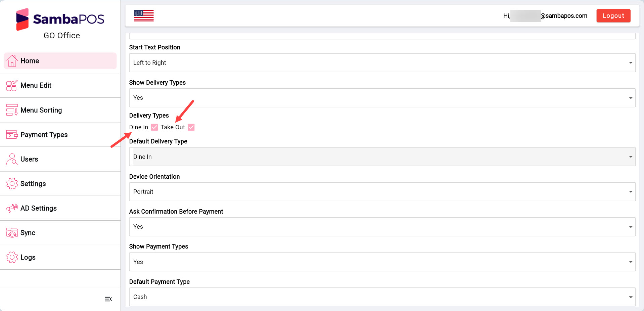This screenshot has height=311, width=644.
Task: Collapse the sidebar using the menu icon
Action: pyautogui.click(x=108, y=299)
